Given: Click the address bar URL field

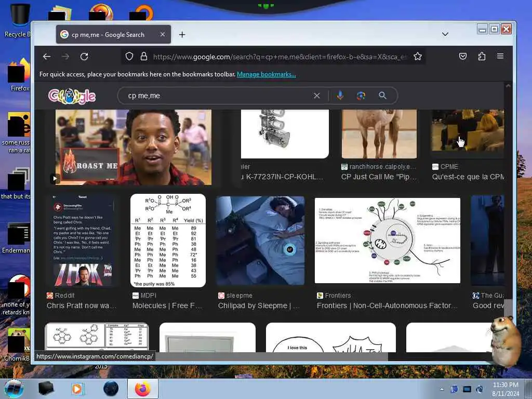Looking at the screenshot, I should point(280,56).
